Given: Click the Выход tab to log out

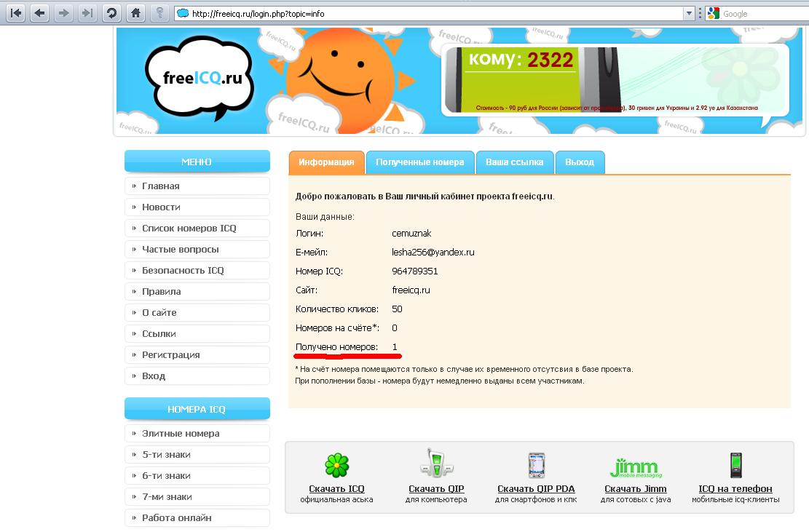Looking at the screenshot, I should click(x=580, y=162).
